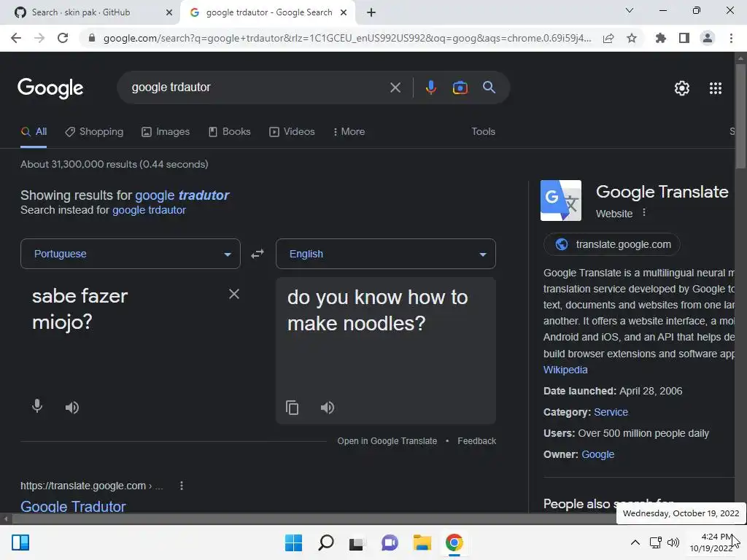
Task: Open the Chrome tab search chevron
Action: (x=630, y=10)
